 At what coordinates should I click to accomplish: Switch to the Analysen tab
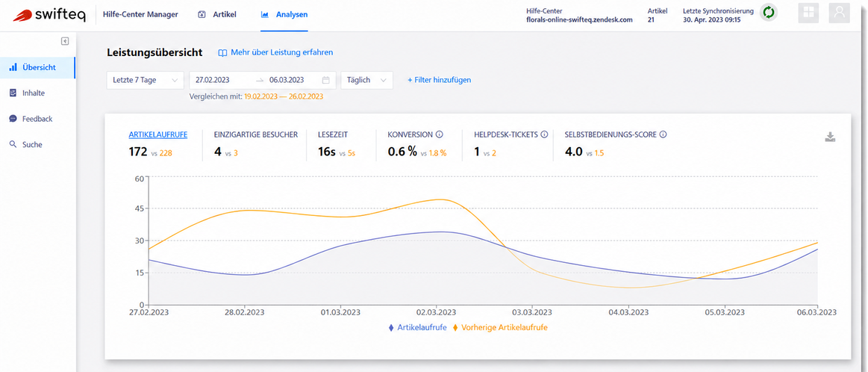pyautogui.click(x=284, y=14)
